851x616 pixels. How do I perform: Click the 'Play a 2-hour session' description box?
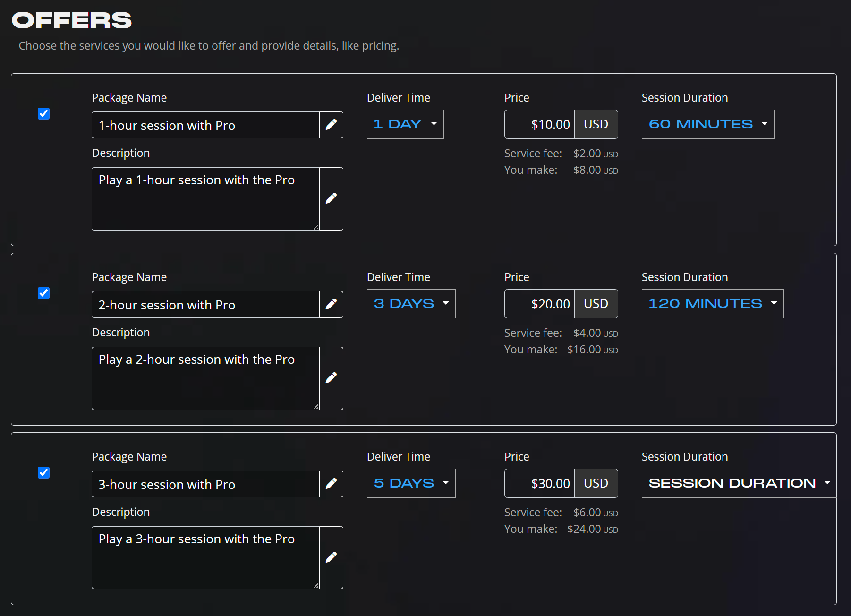(x=205, y=378)
